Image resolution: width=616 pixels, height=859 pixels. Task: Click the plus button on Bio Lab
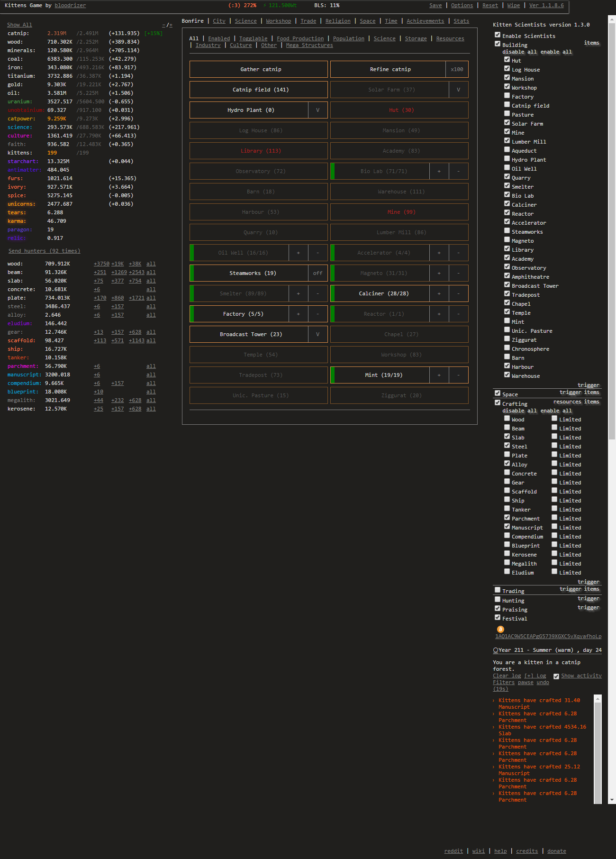pyautogui.click(x=439, y=171)
